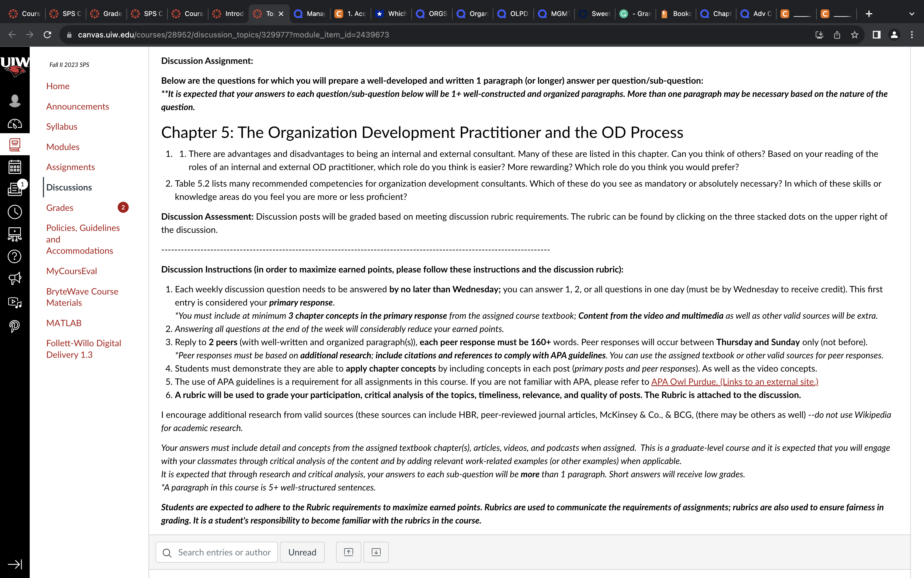This screenshot has height=578, width=924.
Task: Click the site lock icon in address bar
Action: (69, 35)
